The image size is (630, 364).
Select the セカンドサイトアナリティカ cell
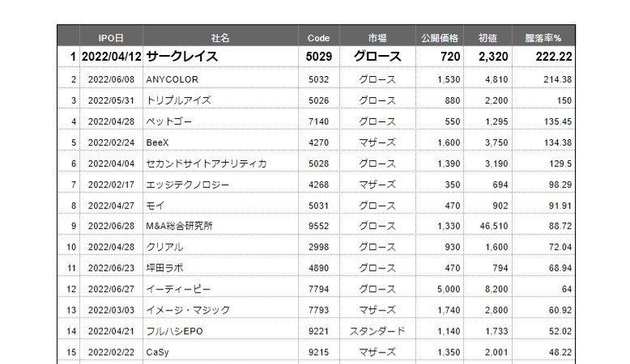pyautogui.click(x=220, y=163)
